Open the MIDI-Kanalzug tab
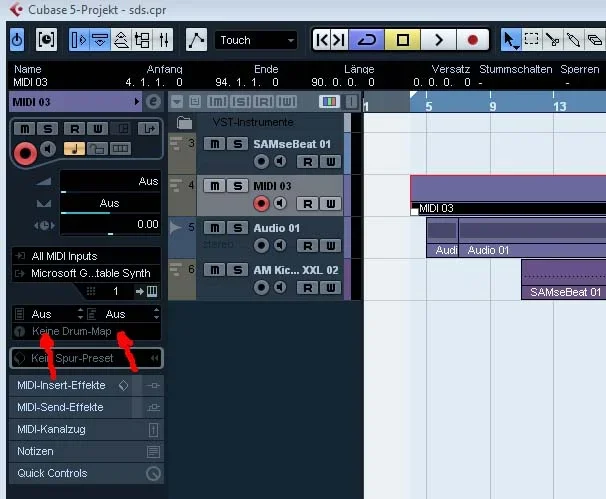606x499 pixels. [x=86, y=429]
